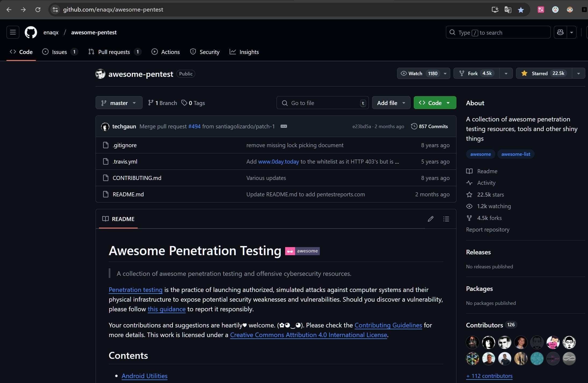Screen dimensions: 588x383
Task: Click the 'awesome' topic tag
Action: coord(481,154)
